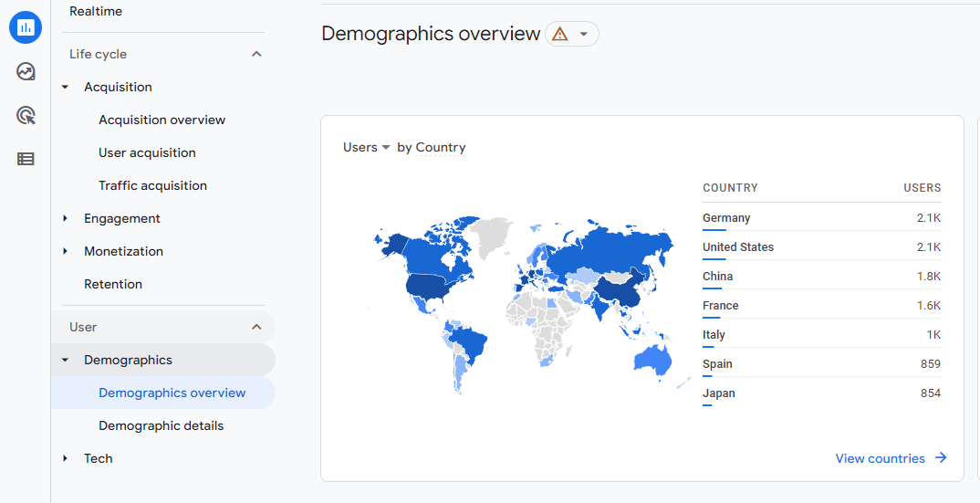This screenshot has width=980, height=503.
Task: Click the Germany row in country table
Action: tap(821, 217)
